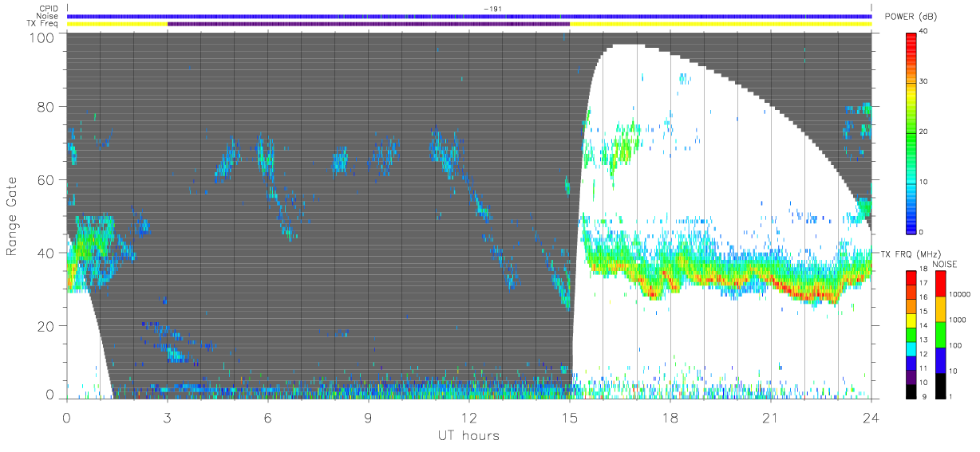Image resolution: width=980 pixels, height=452 pixels.
Task: Click the blue Noise strip above the plot
Action: coord(469,16)
